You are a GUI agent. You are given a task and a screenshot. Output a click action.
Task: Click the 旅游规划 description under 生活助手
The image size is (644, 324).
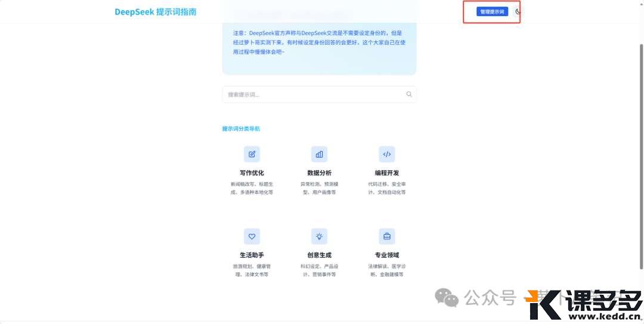pos(252,270)
